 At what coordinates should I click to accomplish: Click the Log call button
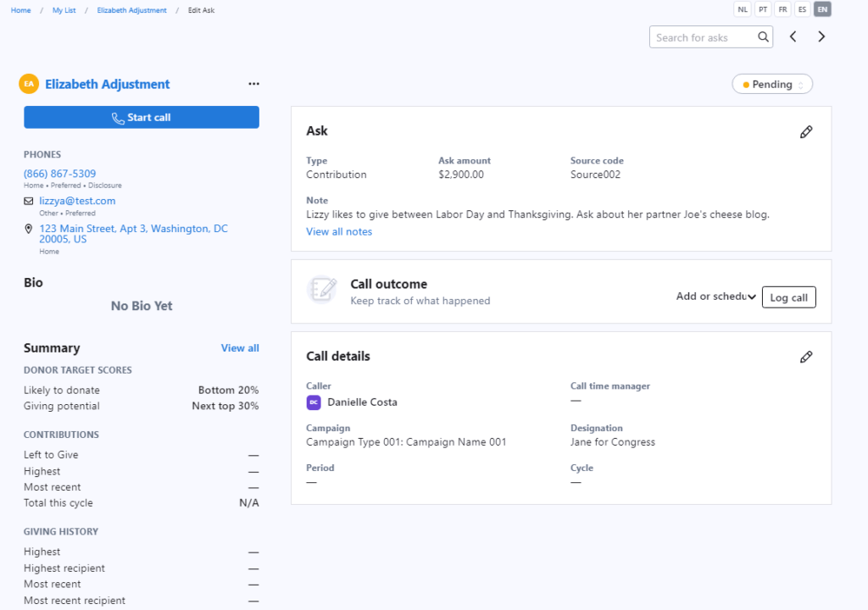pyautogui.click(x=789, y=297)
